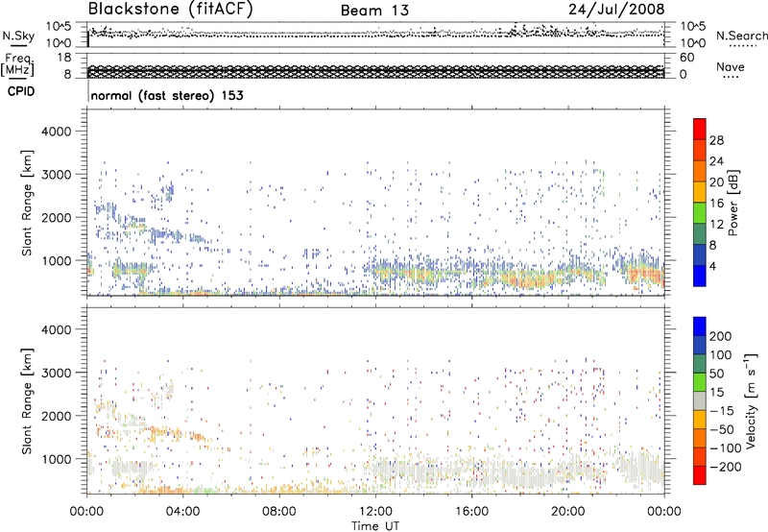Click the blue top swatch of Velocity colorbar

point(700,326)
